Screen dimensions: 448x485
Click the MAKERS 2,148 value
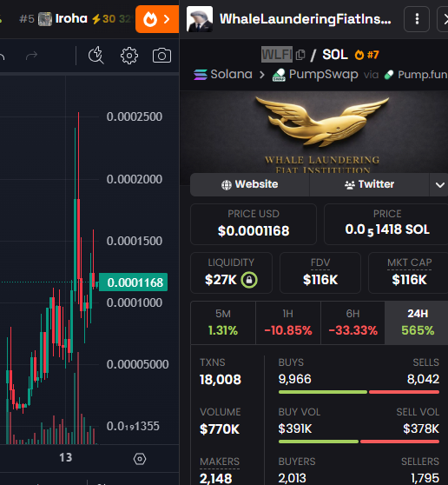pyautogui.click(x=215, y=478)
